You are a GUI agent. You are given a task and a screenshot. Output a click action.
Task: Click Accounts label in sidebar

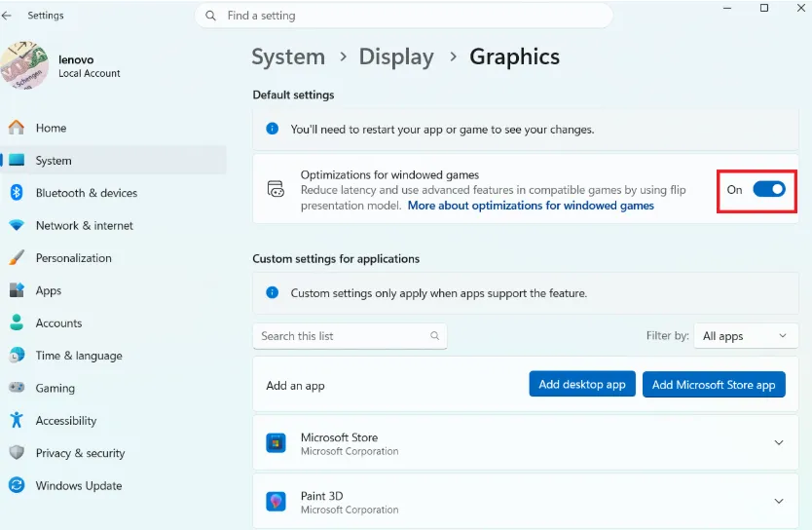(58, 322)
